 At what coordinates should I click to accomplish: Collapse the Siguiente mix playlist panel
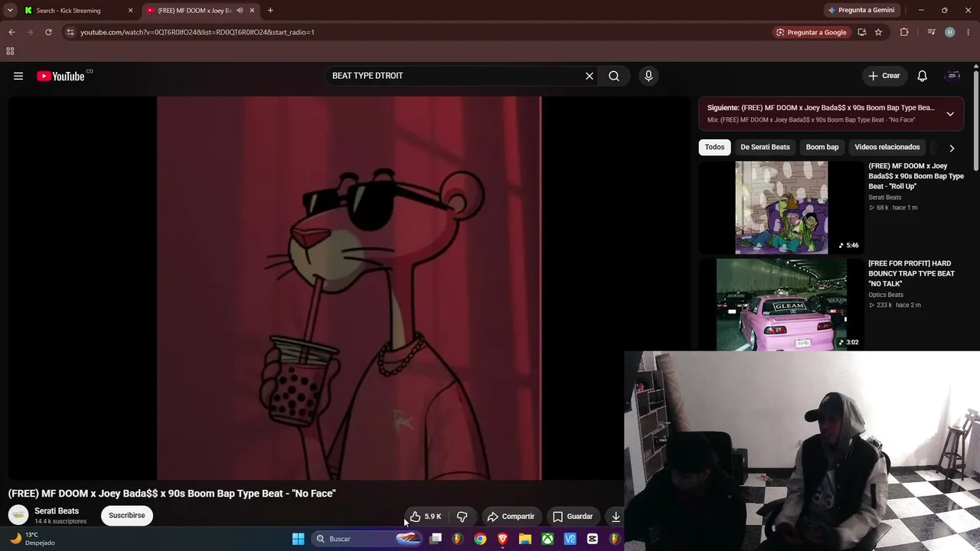pyautogui.click(x=950, y=114)
